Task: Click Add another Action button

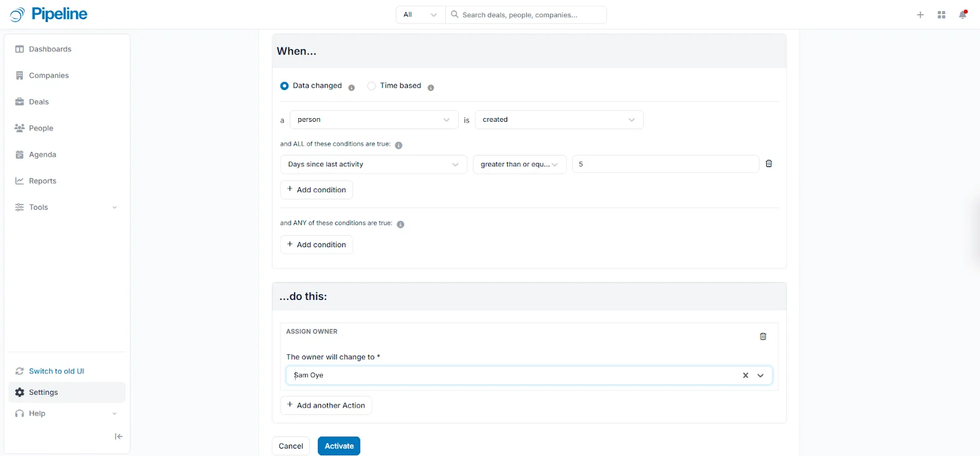Action: click(x=326, y=405)
